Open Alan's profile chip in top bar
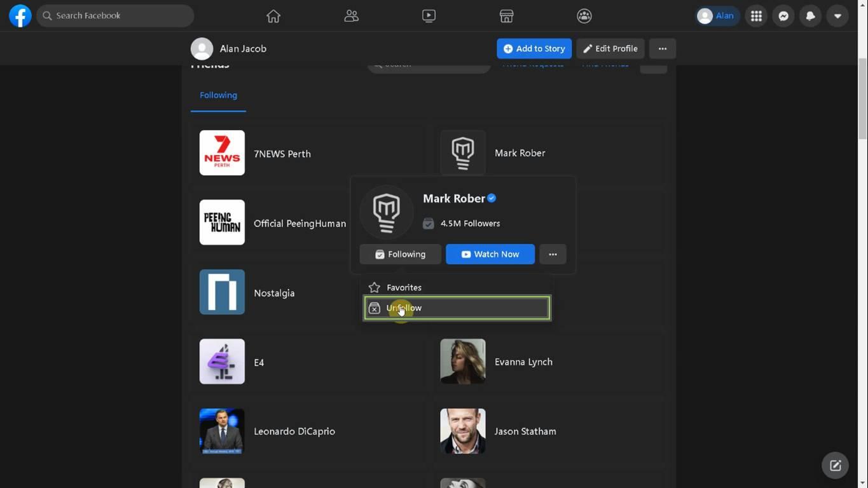The height and width of the screenshot is (488, 868). (717, 16)
